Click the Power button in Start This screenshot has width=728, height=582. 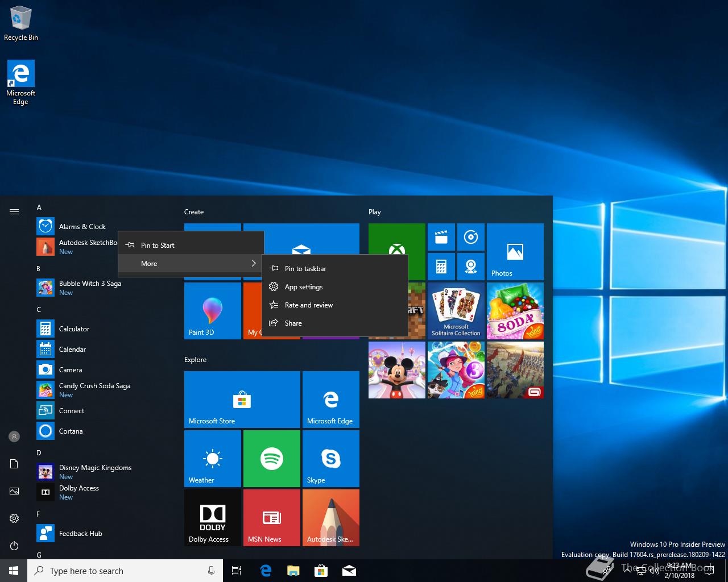click(x=14, y=546)
